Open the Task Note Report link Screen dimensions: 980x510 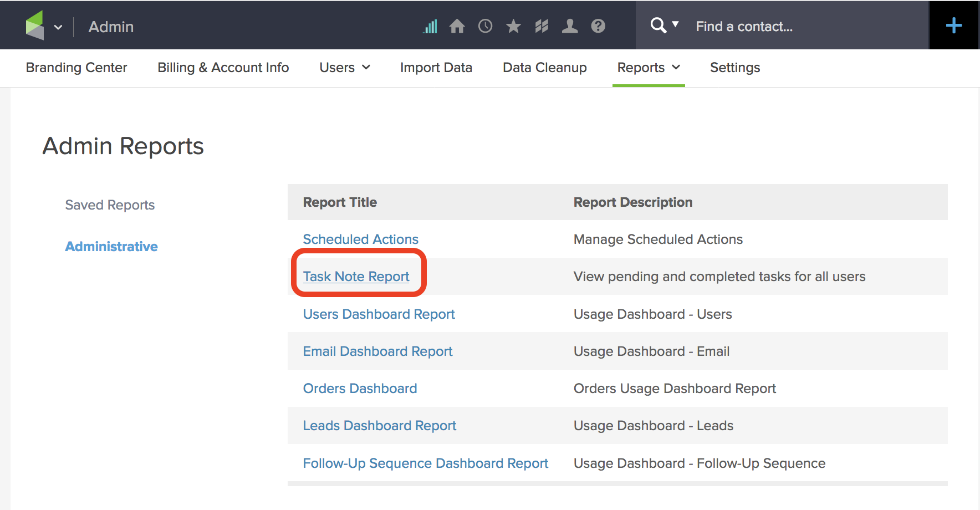[356, 276]
